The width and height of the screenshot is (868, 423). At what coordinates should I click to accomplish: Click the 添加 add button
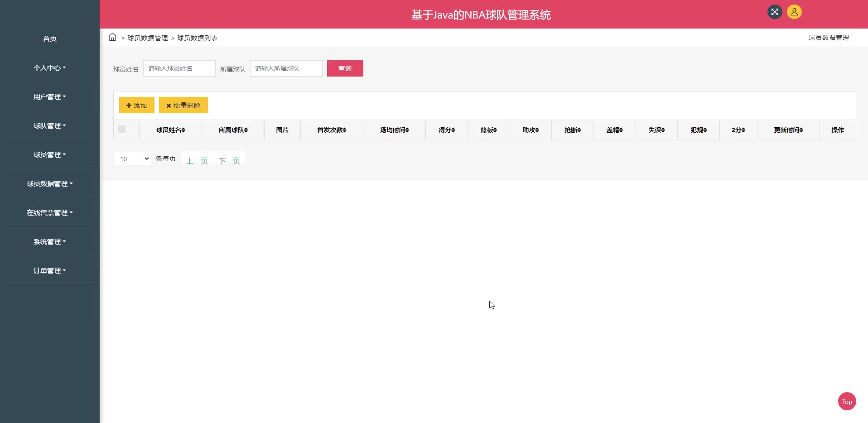pos(137,105)
